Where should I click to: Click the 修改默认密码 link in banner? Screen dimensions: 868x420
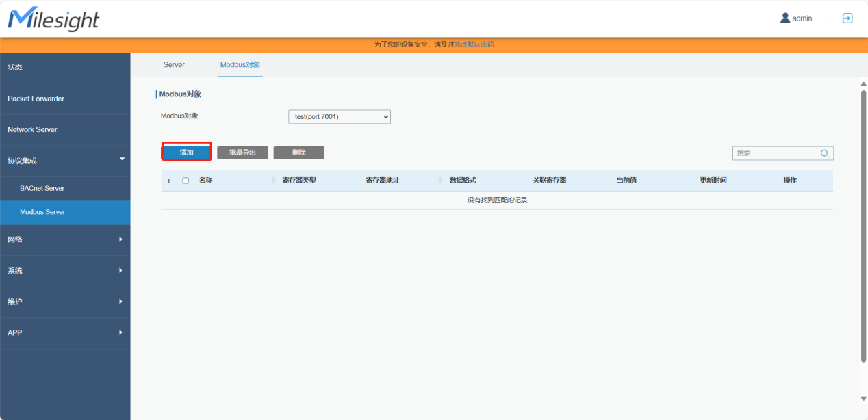pos(474,44)
